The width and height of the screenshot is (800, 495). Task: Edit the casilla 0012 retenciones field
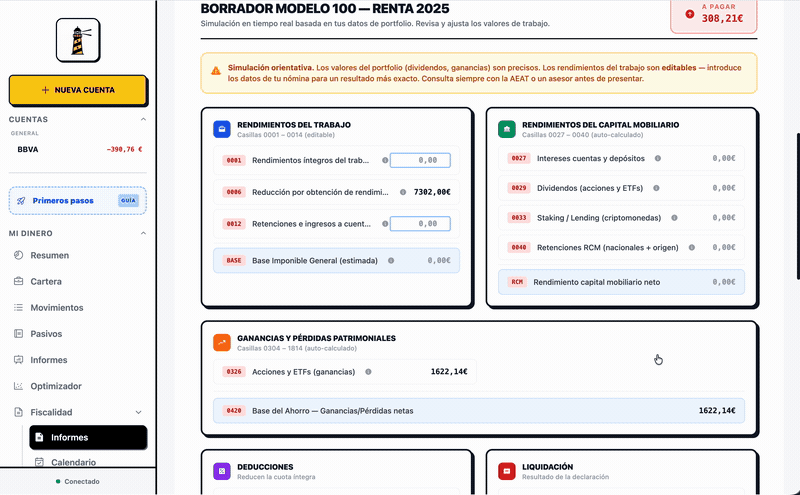[x=420, y=224]
